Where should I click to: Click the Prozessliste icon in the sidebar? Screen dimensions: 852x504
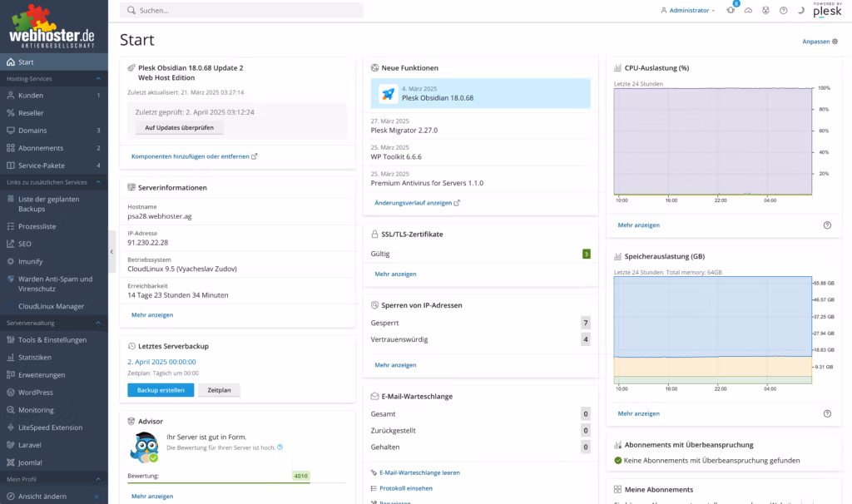click(10, 226)
